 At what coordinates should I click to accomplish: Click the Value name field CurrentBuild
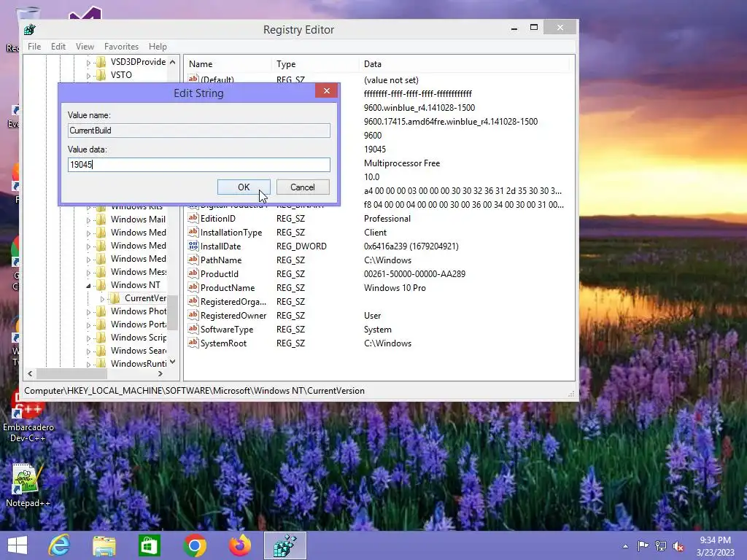pyautogui.click(x=198, y=131)
